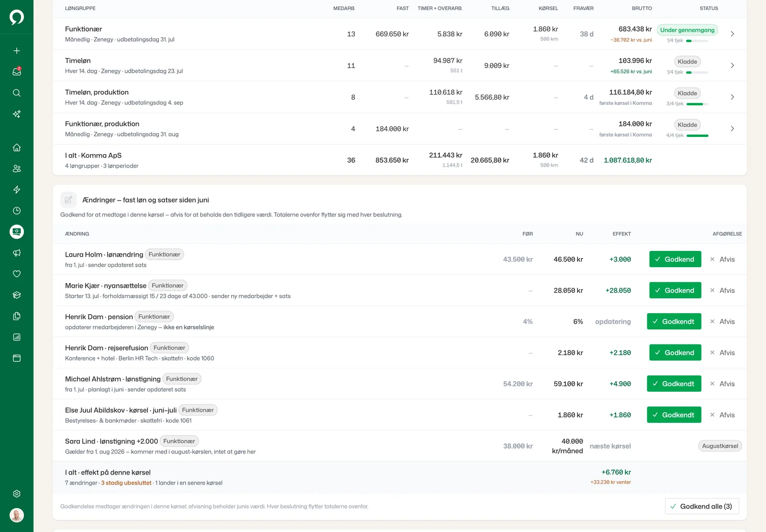
Task: Open the settings gear icon
Action: tap(17, 494)
